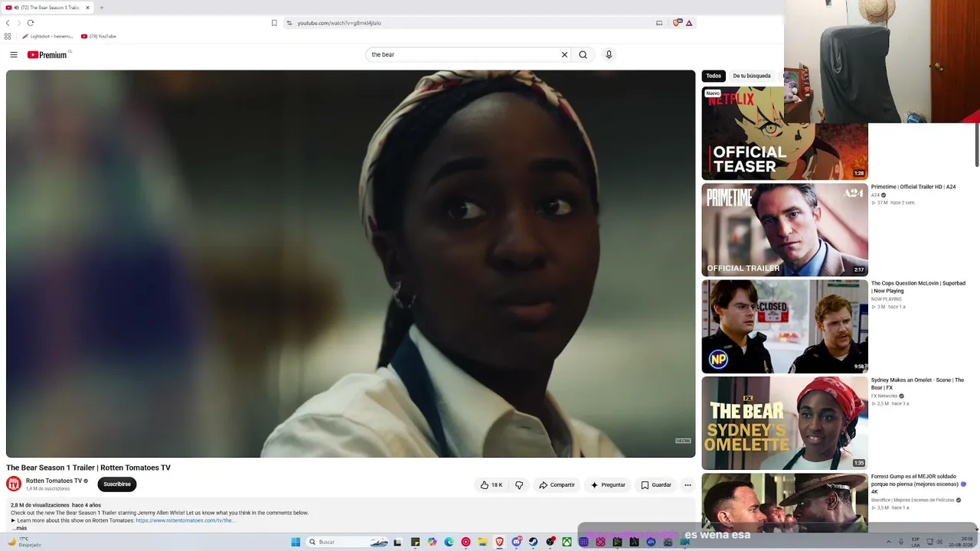
Task: Open the rottentomatoes.com link in description
Action: click(185, 520)
